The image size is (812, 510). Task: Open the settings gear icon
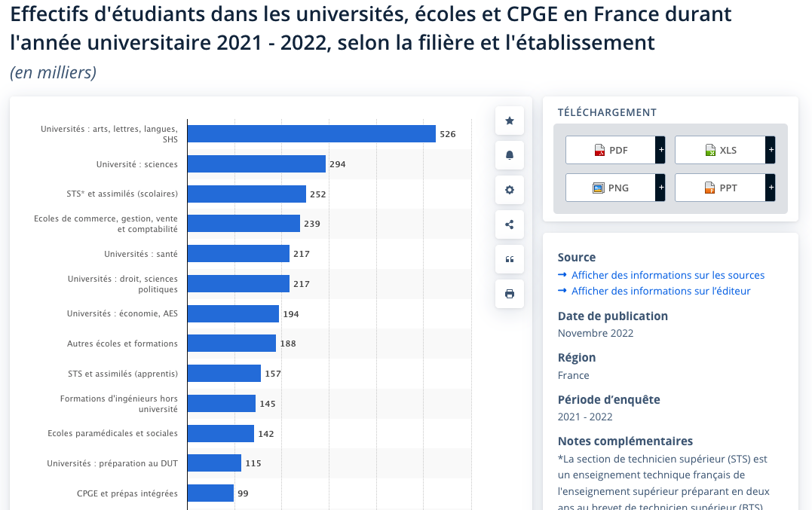click(509, 190)
